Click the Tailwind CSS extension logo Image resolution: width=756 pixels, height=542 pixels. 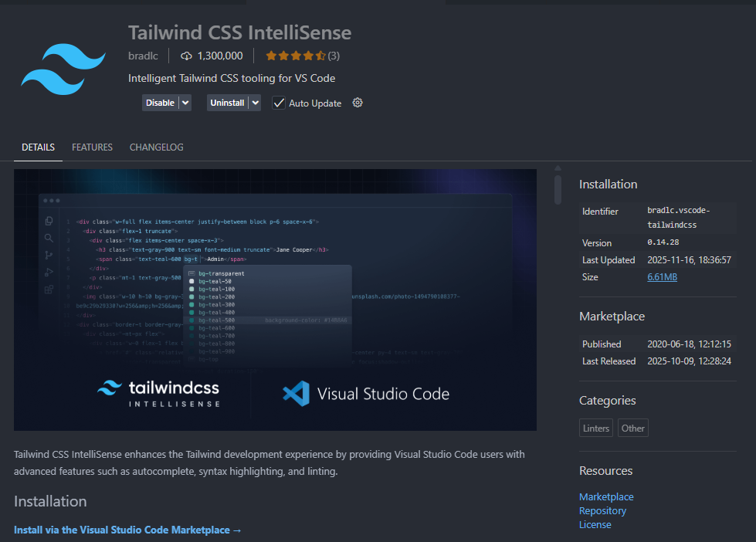[x=63, y=69]
